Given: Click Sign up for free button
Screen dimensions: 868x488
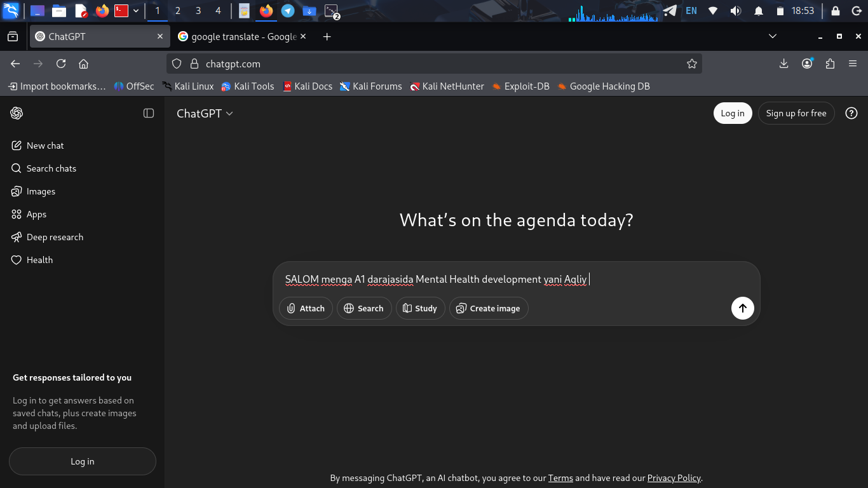Looking at the screenshot, I should 796,113.
